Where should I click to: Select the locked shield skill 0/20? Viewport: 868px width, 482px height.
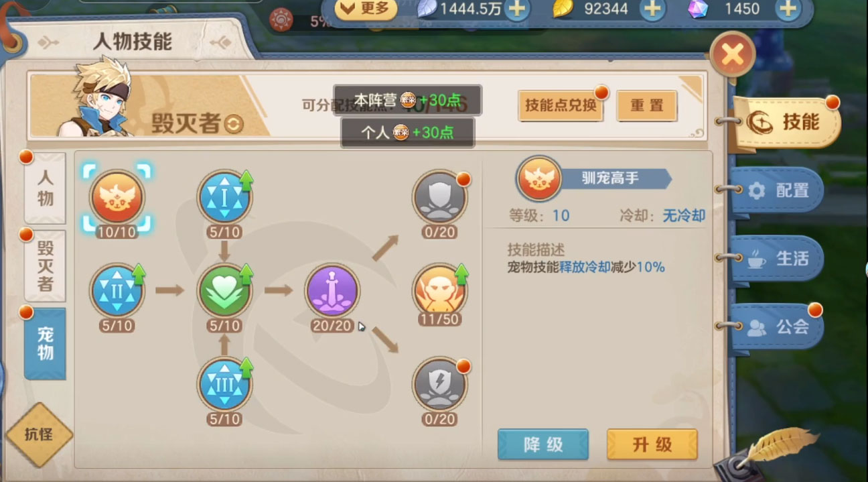(439, 196)
